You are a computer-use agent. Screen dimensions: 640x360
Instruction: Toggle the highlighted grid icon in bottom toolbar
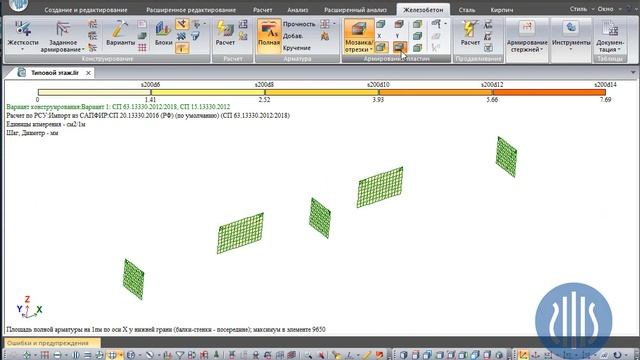click(112, 355)
